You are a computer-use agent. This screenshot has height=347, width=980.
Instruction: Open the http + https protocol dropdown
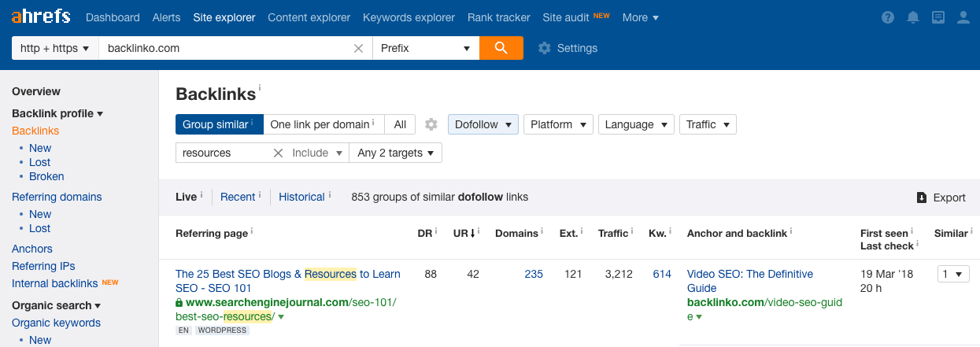tap(54, 48)
